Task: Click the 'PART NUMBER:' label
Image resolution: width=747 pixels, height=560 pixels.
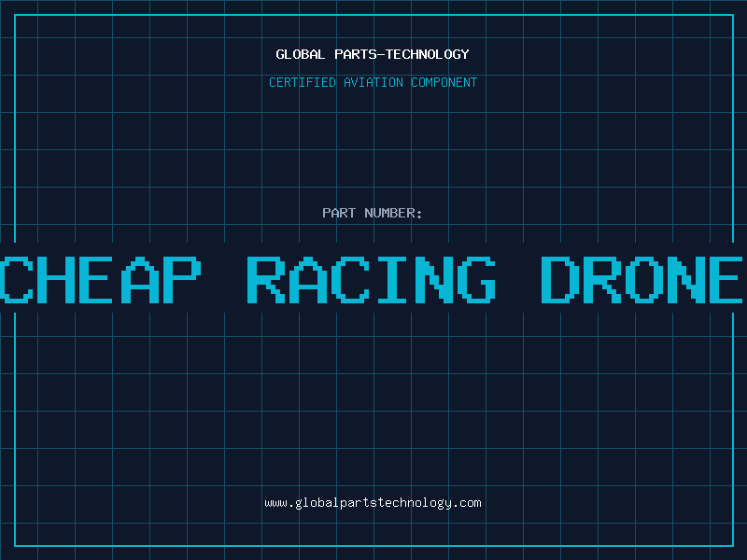Action: [x=373, y=213]
